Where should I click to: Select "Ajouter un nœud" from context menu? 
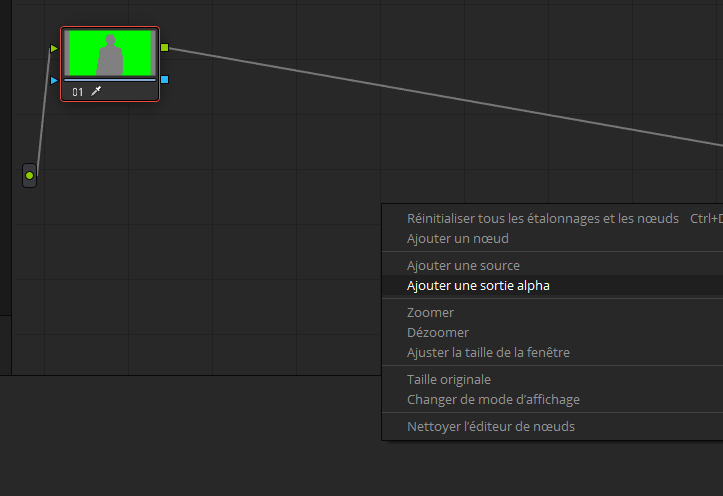coord(457,238)
